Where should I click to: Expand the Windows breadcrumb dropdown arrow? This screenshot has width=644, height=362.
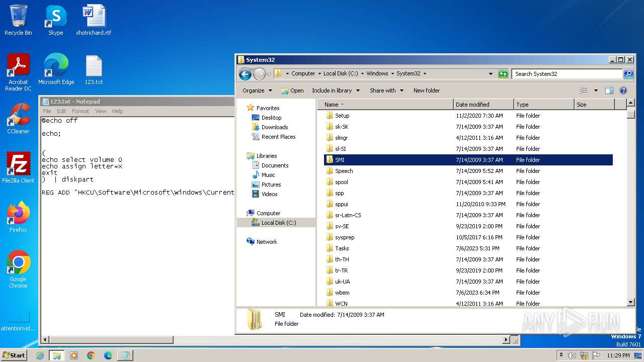pyautogui.click(x=392, y=73)
